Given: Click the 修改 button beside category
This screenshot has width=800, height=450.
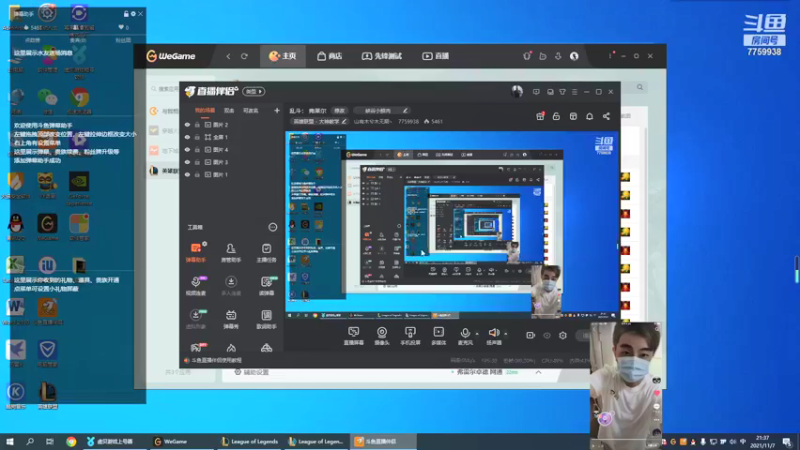Looking at the screenshot, I should tap(339, 111).
